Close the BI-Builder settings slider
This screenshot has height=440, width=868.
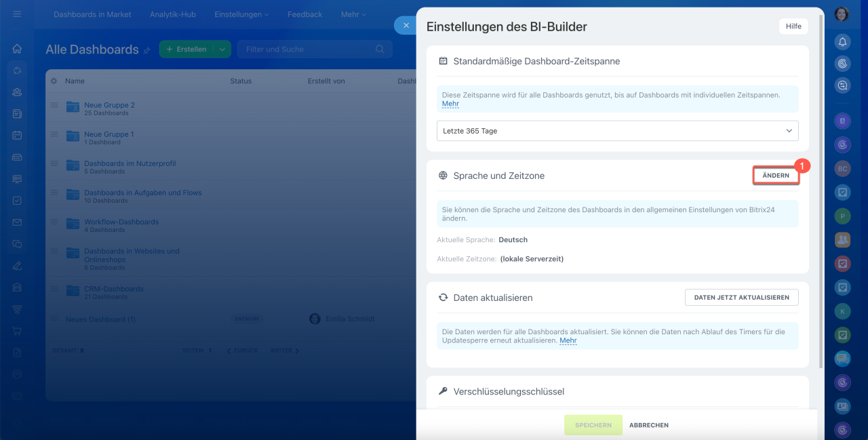tap(406, 25)
